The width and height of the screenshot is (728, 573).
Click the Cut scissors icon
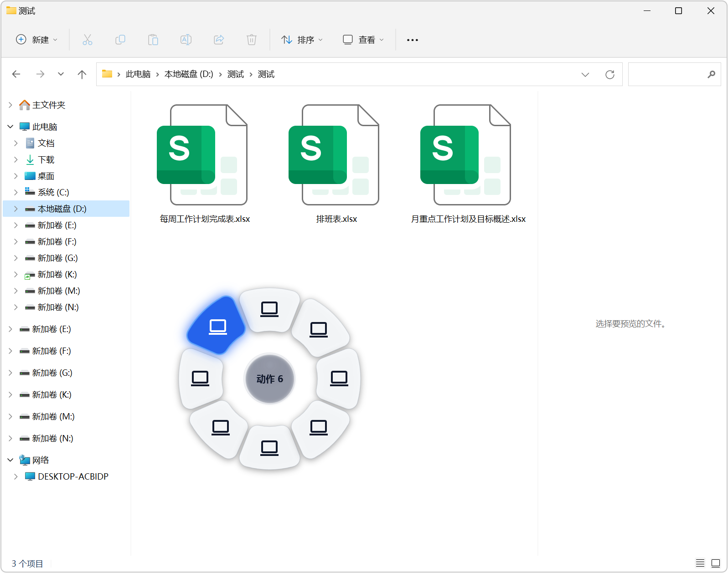(x=87, y=40)
